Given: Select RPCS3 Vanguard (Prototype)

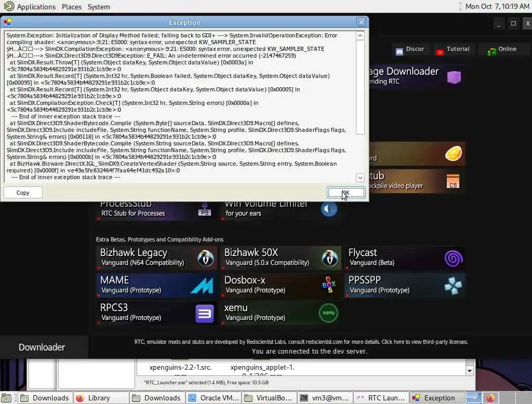Looking at the screenshot, I should [x=156, y=313].
